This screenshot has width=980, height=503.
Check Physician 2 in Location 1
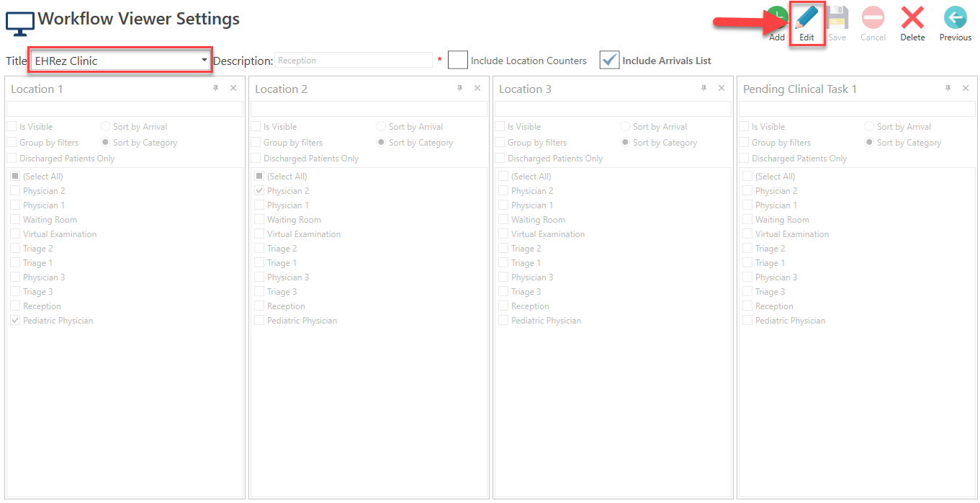(15, 191)
